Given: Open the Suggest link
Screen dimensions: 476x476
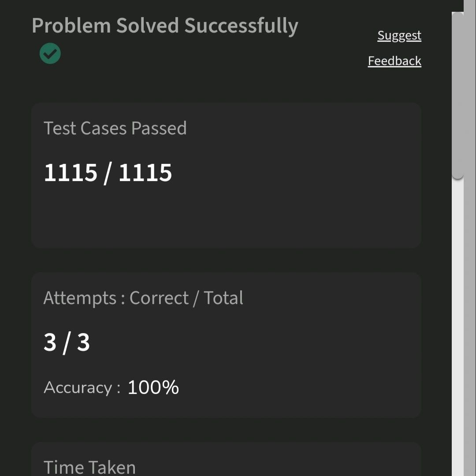Looking at the screenshot, I should (x=399, y=36).
